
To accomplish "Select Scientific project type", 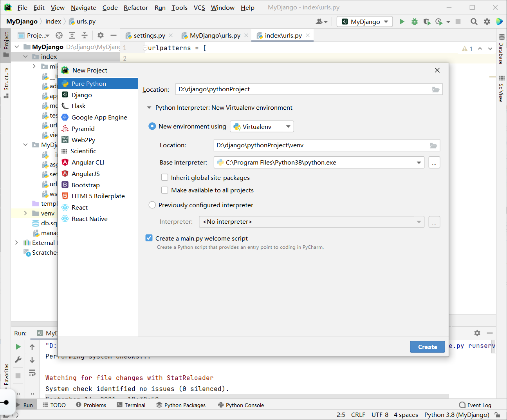I will click(x=97, y=151).
